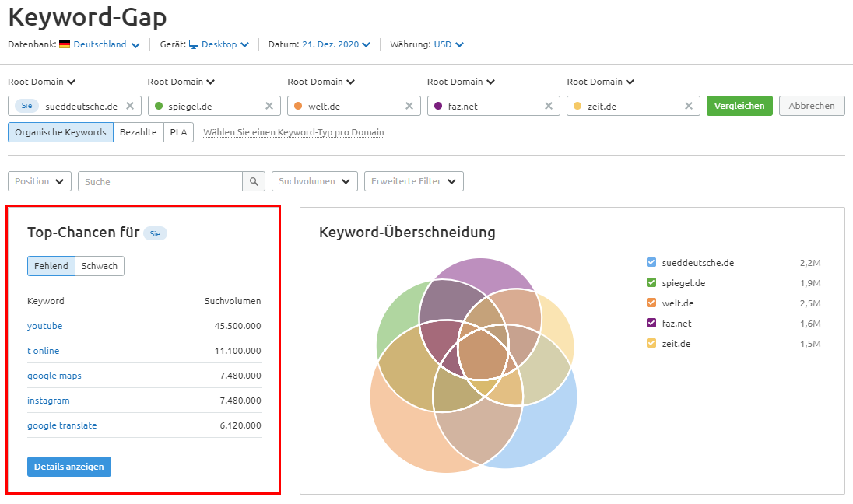Open the Suchvolumen filter dropdown
Viewport: 853px width, 504px height.
tap(314, 181)
